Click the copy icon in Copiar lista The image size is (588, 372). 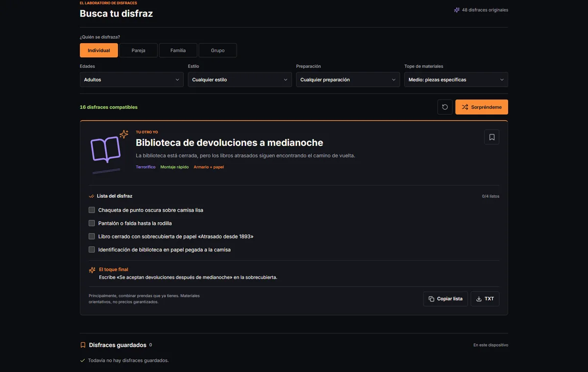(x=431, y=299)
